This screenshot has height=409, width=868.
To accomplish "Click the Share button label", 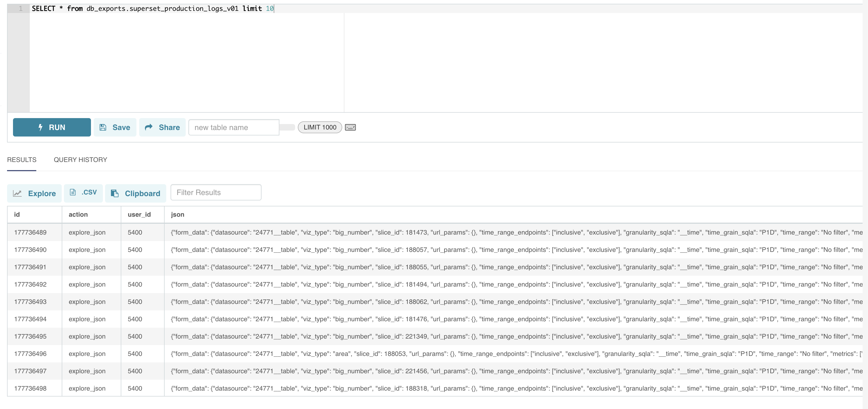I will (x=169, y=127).
